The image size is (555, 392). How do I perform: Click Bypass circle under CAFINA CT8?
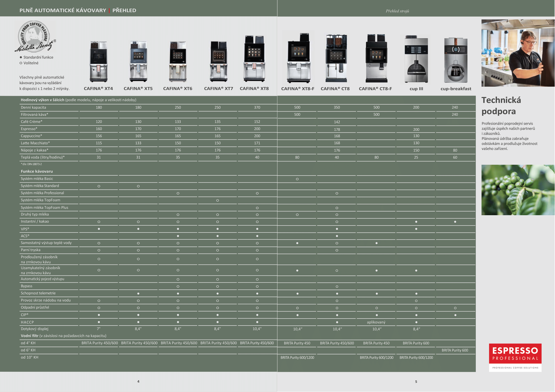[x=337, y=287]
